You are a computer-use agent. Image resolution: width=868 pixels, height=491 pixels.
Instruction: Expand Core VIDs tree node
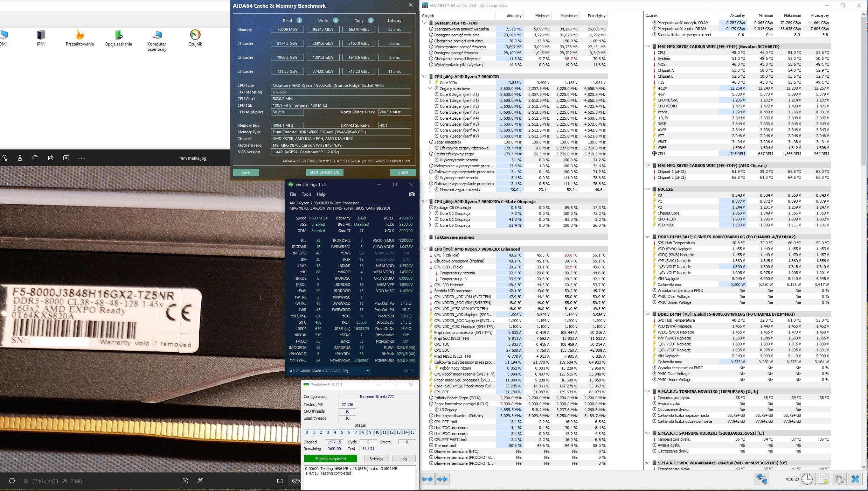point(430,83)
